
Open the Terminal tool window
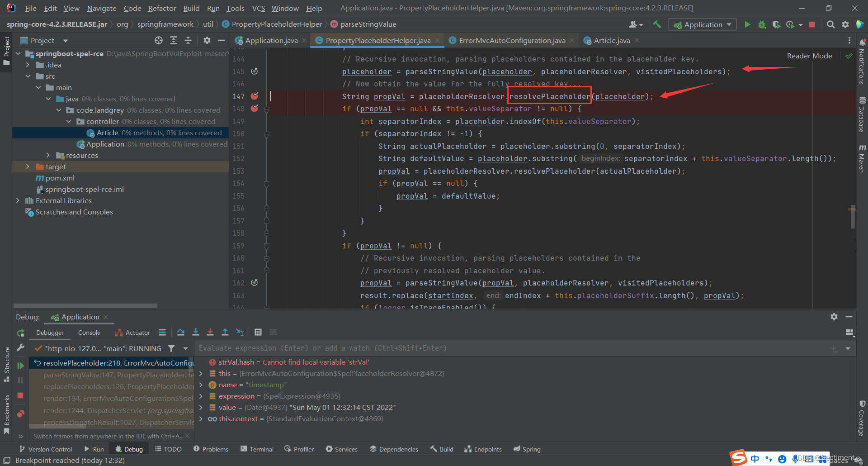(x=257, y=449)
